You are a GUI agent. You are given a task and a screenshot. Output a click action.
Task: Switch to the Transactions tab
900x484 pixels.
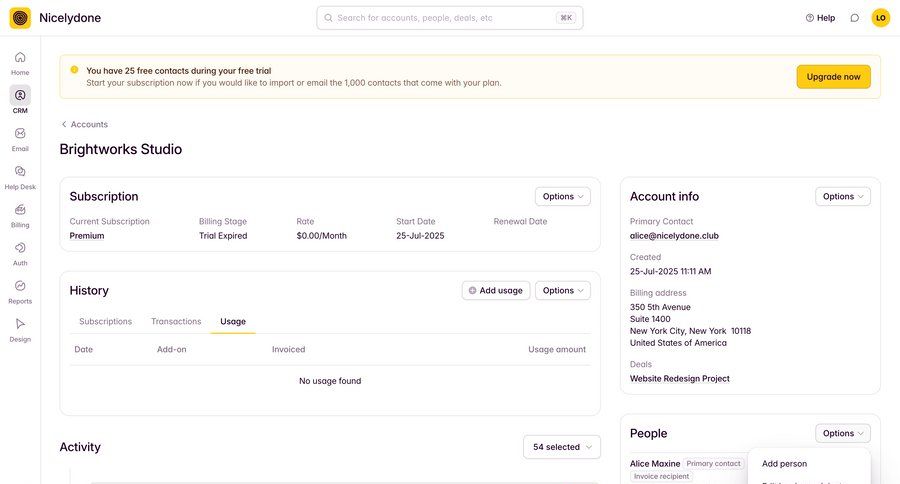point(176,322)
